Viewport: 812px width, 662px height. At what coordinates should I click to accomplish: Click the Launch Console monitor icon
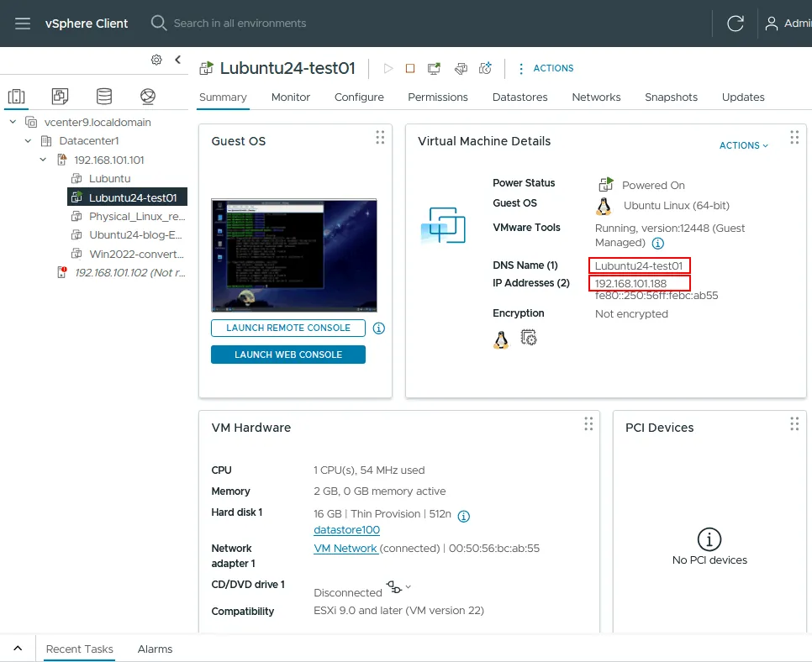coord(434,68)
